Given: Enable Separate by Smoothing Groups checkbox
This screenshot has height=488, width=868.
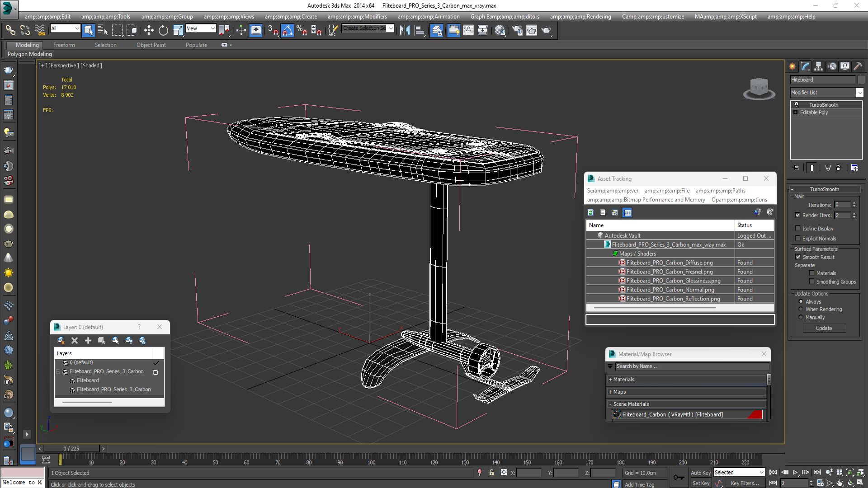Looking at the screenshot, I should point(811,282).
